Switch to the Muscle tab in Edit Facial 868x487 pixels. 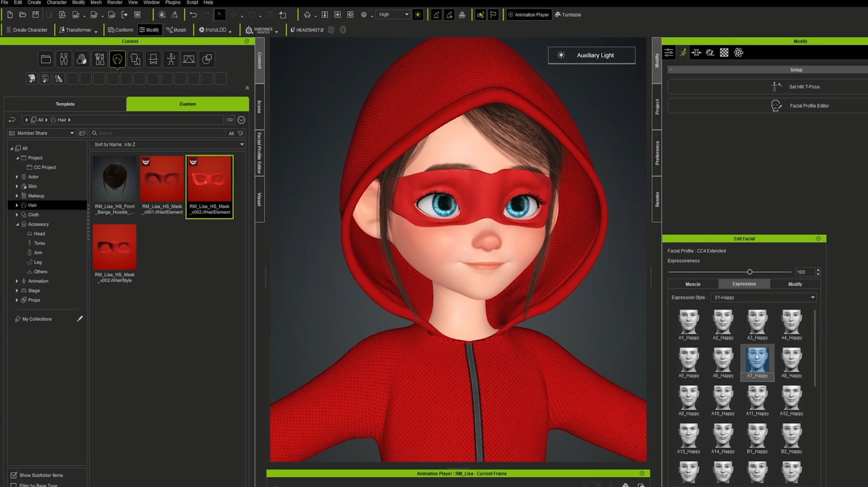pos(693,284)
